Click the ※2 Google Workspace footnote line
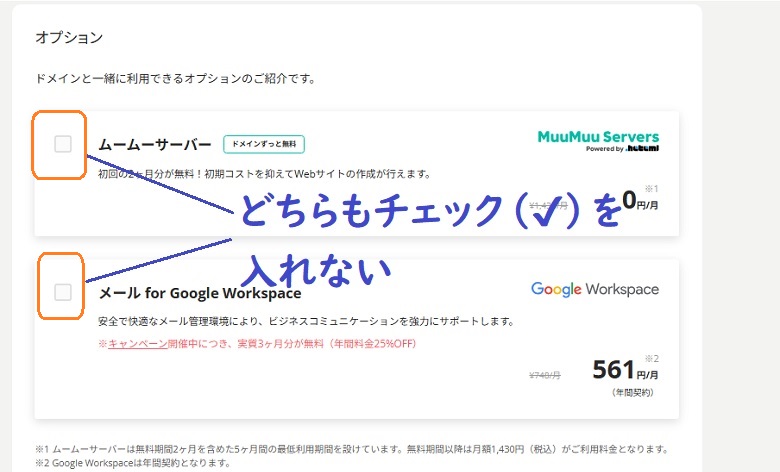The image size is (780, 472). [133, 463]
